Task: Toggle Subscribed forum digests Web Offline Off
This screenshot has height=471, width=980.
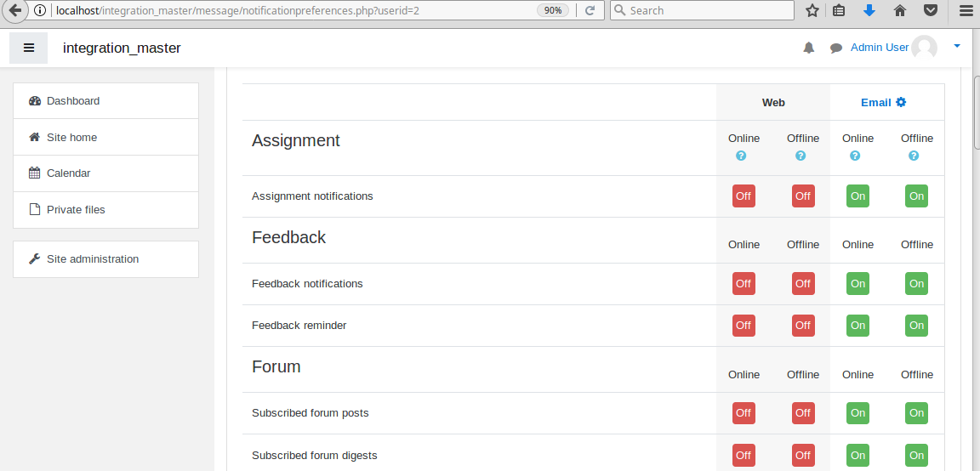Action: [803, 456]
